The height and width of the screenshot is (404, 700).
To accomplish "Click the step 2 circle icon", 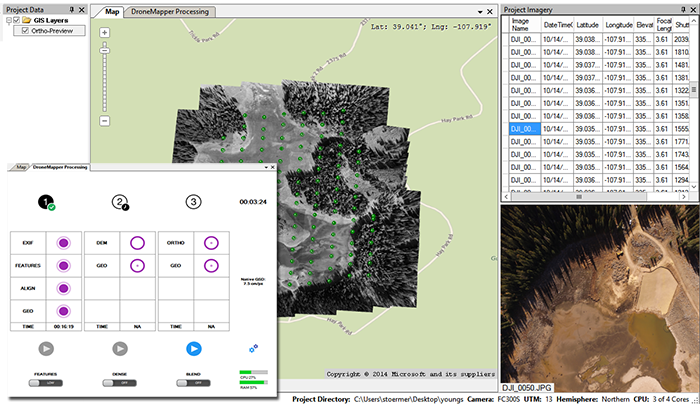I will (x=120, y=202).
